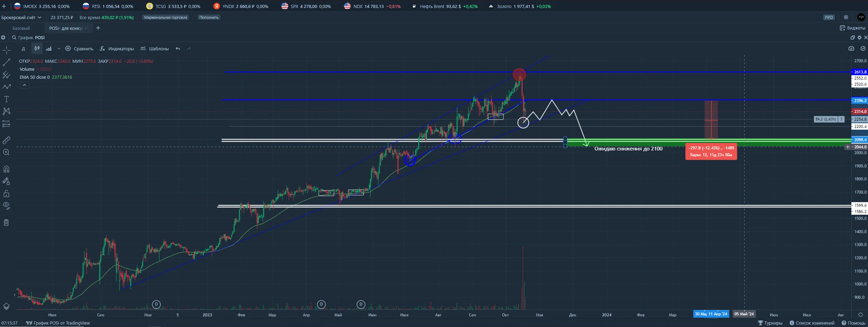868x327 pixels.
Task: Click the Сравнить compare button
Action: click(79, 49)
